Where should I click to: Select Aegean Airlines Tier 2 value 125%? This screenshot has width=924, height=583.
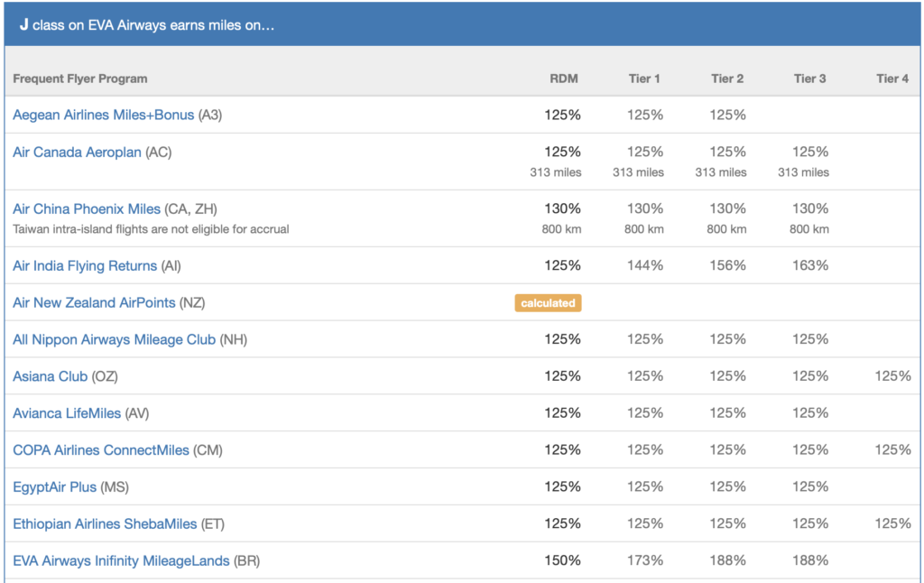727,115
